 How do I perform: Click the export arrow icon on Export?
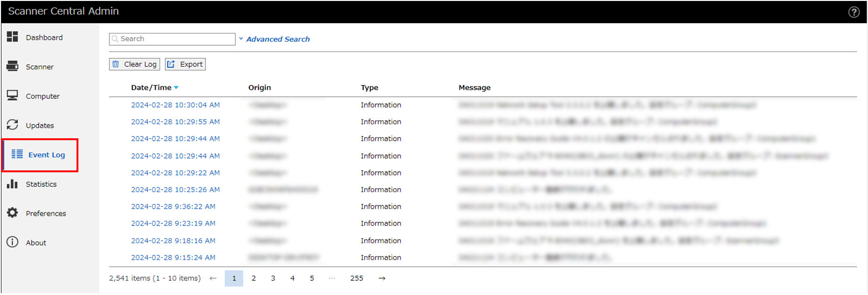click(x=171, y=64)
